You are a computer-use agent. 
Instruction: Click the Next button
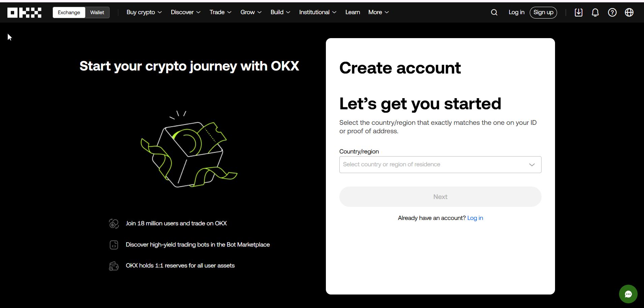(440, 197)
